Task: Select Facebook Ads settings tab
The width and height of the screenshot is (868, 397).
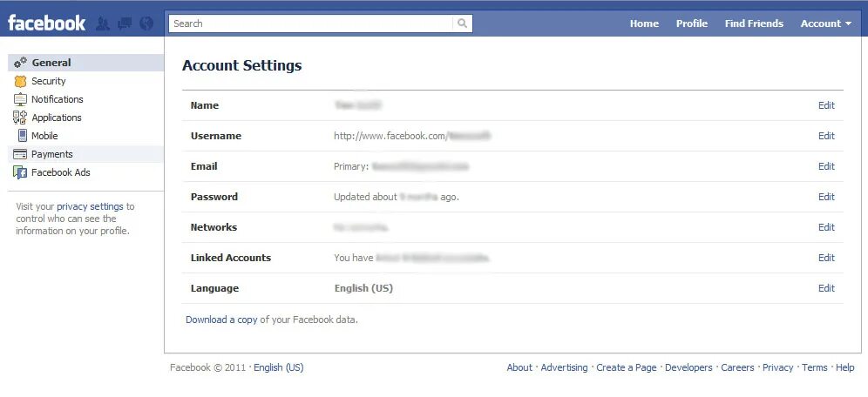Action: tap(85, 172)
